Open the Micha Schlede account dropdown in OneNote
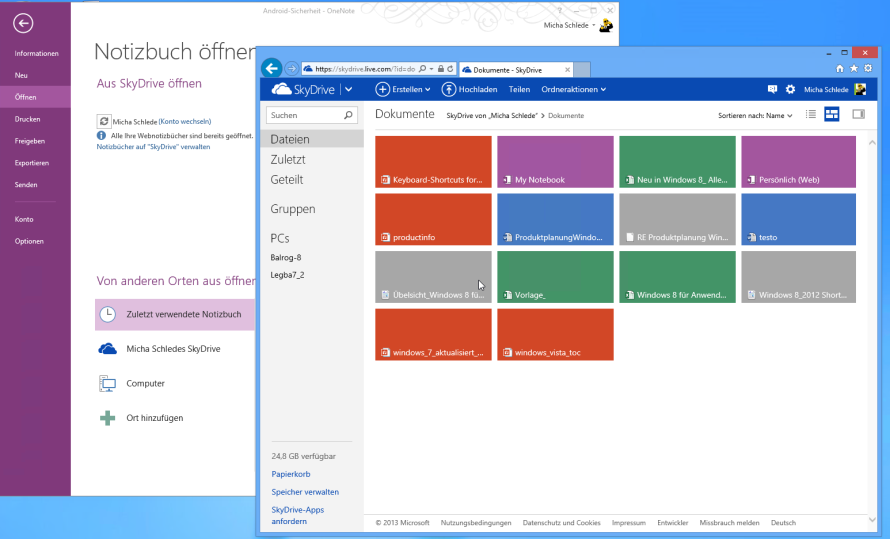 (594, 25)
